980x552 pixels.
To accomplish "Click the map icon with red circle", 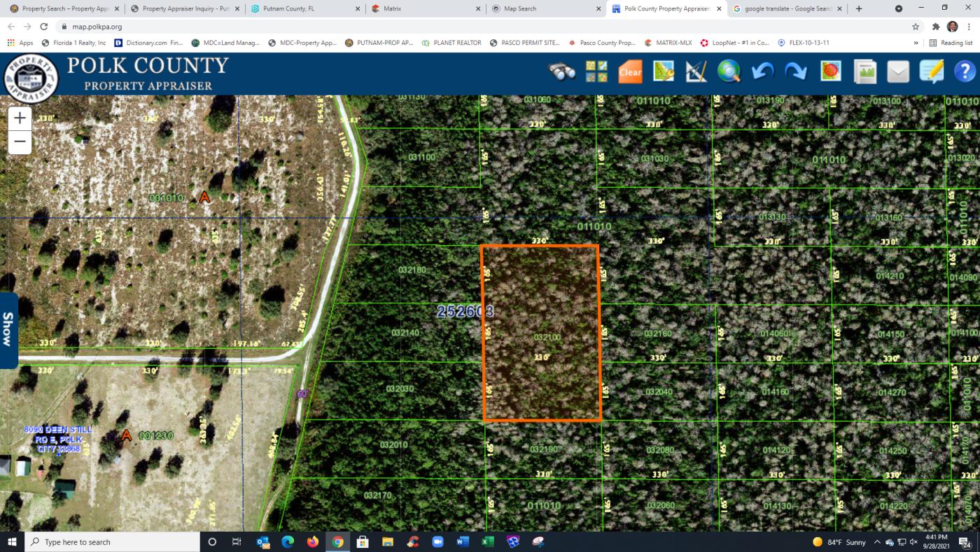I will pyautogui.click(x=830, y=71).
